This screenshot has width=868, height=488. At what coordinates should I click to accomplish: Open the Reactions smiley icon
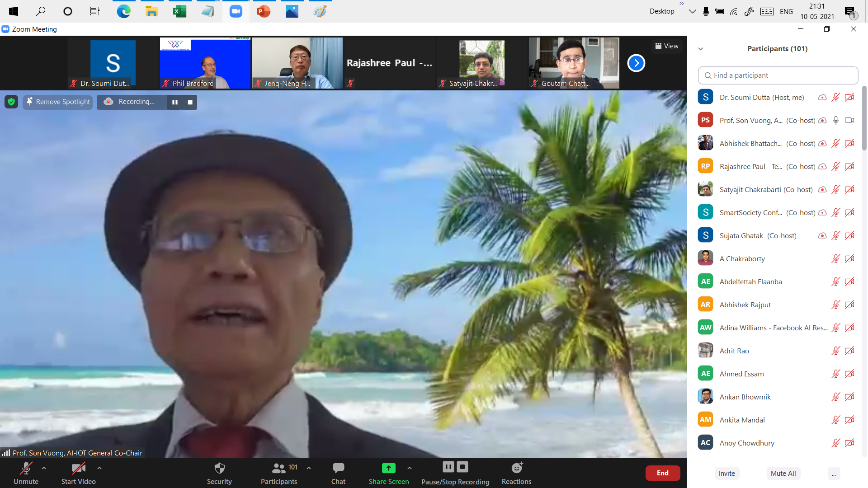517,468
